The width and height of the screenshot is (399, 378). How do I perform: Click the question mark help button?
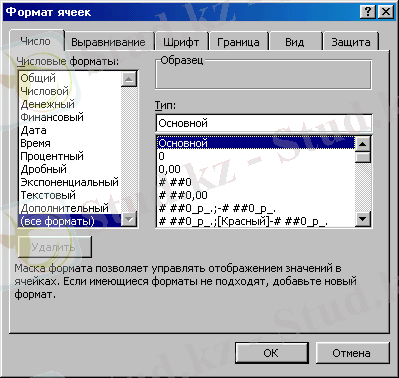pos(368,12)
